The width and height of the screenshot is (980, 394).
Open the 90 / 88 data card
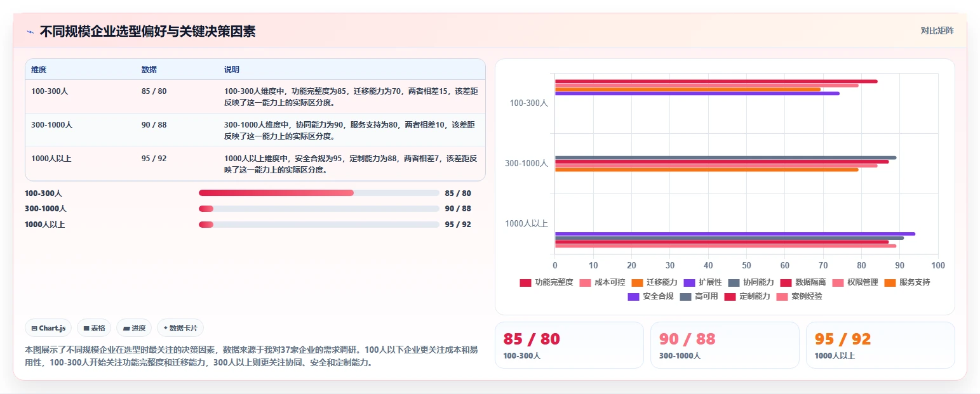(725, 345)
